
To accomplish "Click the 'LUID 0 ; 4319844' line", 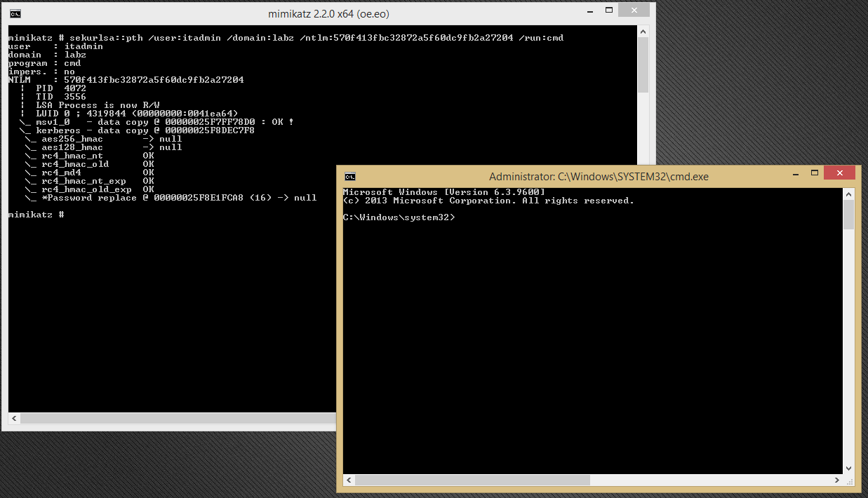I will tap(128, 114).
